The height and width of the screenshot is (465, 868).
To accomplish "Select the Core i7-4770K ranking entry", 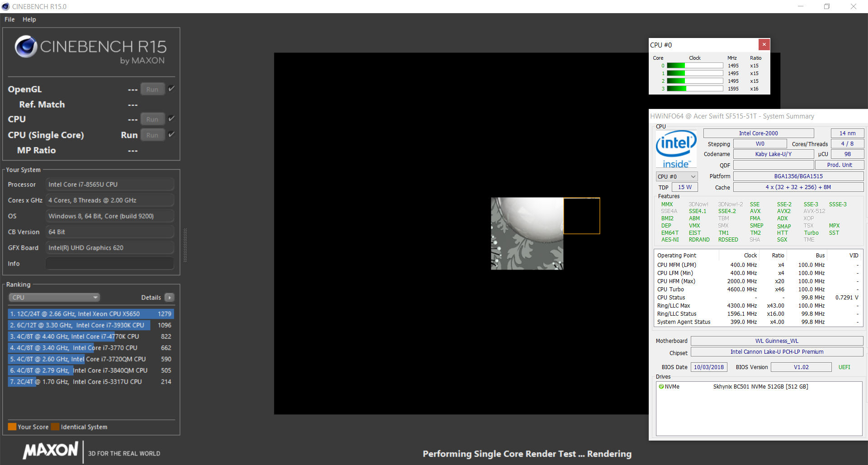I will pyautogui.click(x=91, y=337).
